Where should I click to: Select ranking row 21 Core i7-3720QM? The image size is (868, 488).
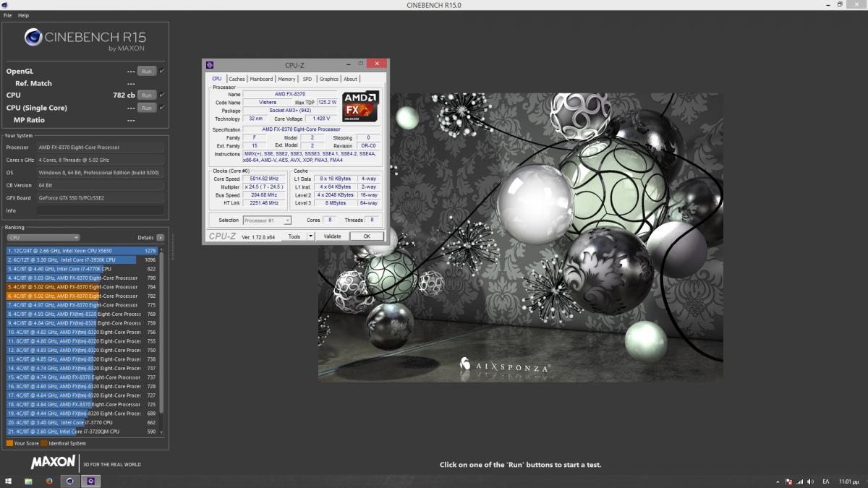(82, 432)
